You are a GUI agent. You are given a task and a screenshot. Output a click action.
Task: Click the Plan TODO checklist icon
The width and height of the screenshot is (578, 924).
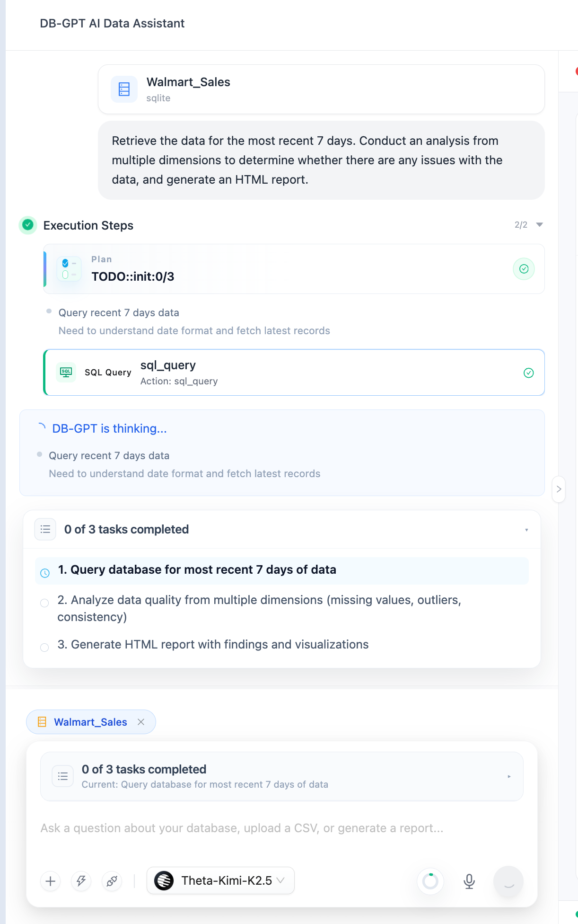click(69, 269)
